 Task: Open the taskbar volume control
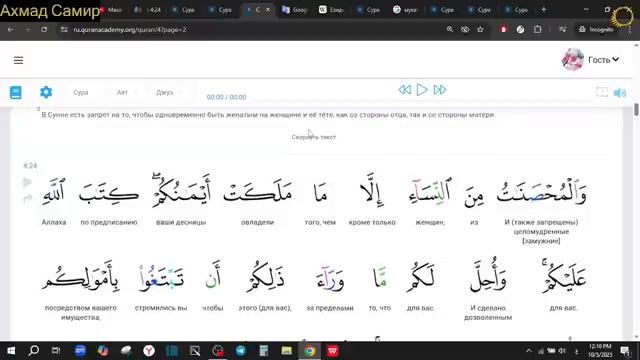pyautogui.click(x=562, y=351)
